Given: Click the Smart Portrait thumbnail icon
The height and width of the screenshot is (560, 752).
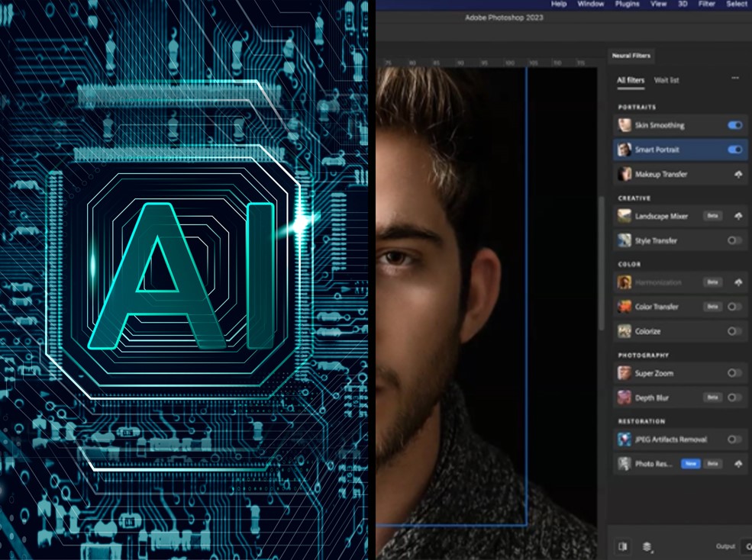Looking at the screenshot, I should point(625,150).
